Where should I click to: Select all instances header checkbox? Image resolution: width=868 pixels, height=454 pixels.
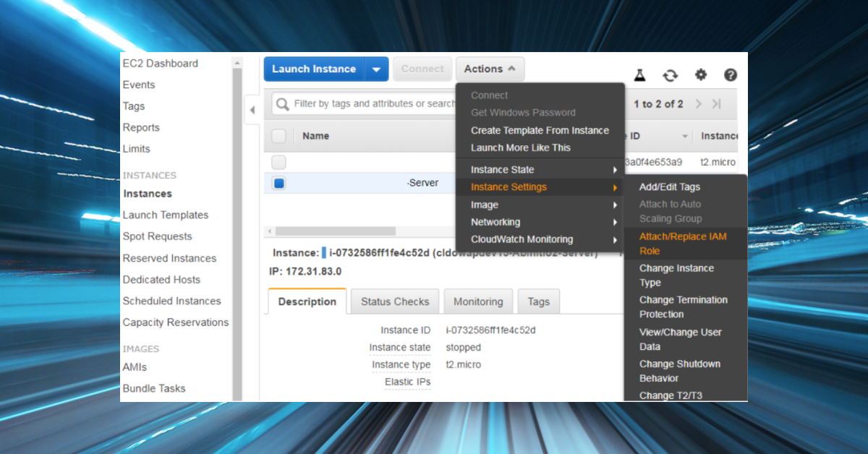point(279,136)
